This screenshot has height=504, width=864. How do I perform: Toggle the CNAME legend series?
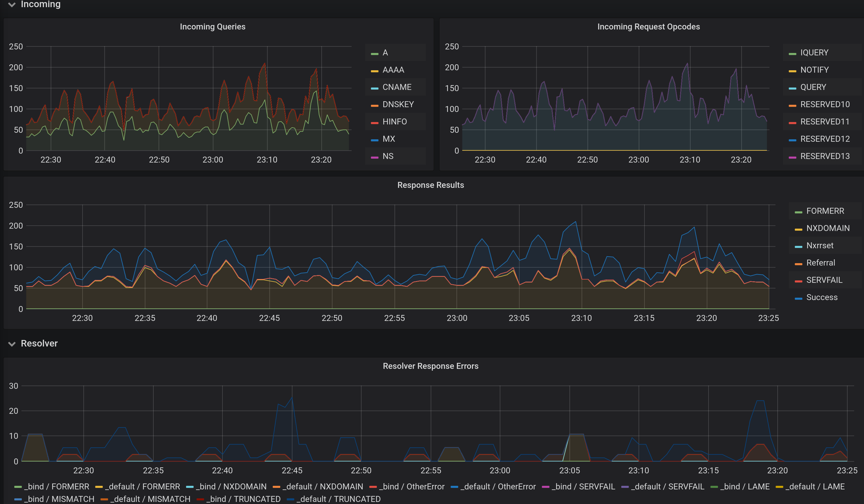point(397,87)
